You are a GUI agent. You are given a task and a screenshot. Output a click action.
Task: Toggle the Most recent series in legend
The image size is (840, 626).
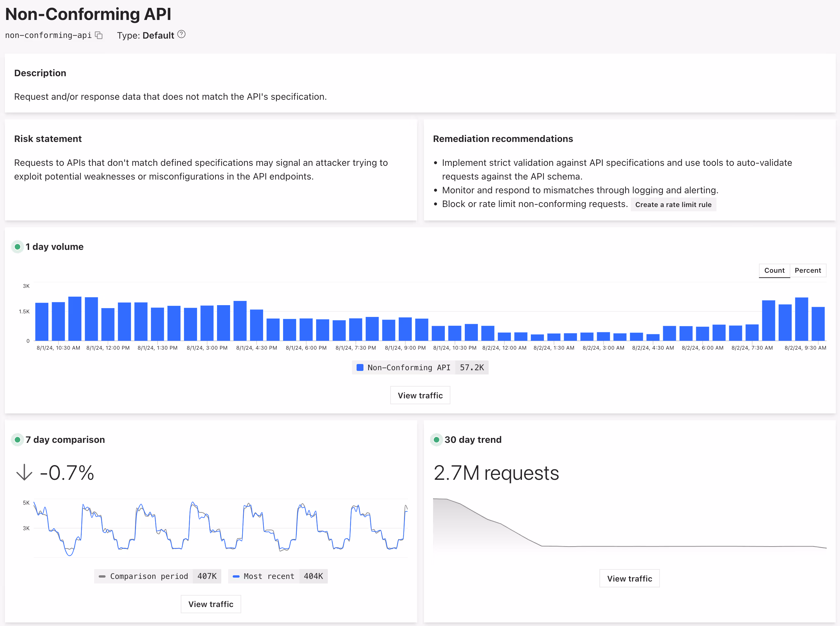pos(269,576)
